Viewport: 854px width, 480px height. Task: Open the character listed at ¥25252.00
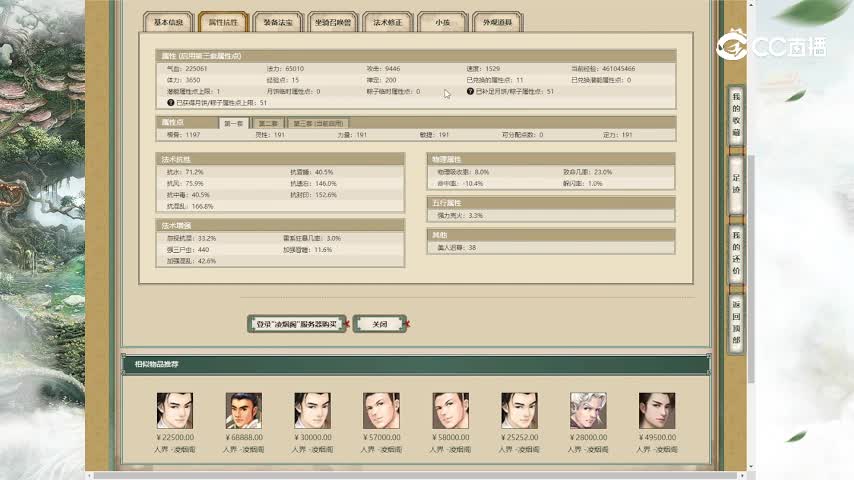519,411
